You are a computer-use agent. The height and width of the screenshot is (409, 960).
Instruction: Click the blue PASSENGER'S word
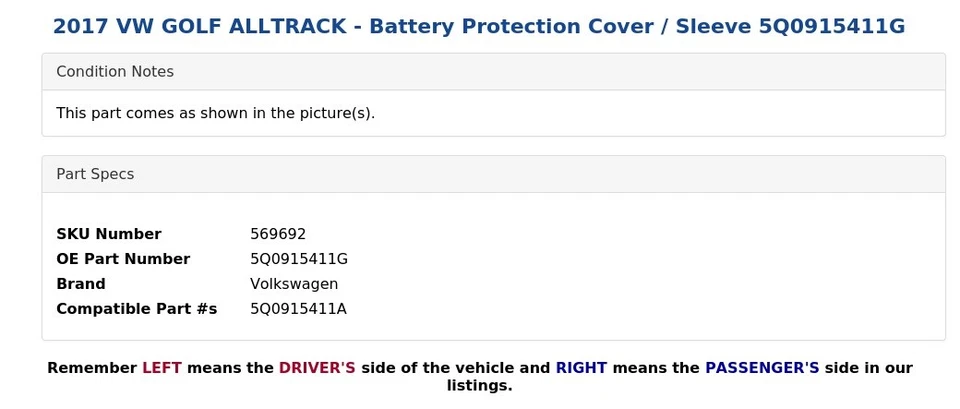(x=762, y=368)
